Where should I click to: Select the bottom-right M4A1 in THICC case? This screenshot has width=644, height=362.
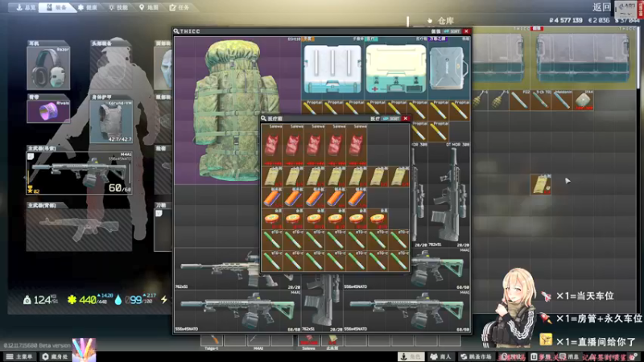tap(407, 311)
